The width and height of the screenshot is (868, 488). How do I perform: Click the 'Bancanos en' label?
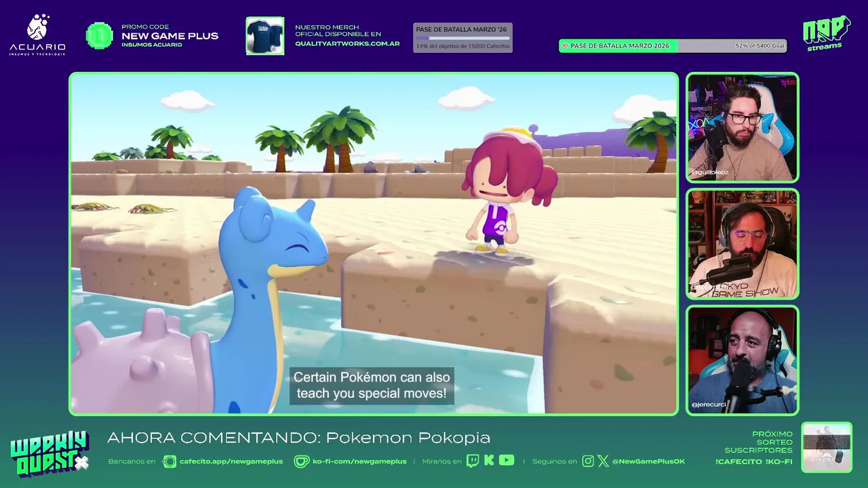tap(132, 462)
